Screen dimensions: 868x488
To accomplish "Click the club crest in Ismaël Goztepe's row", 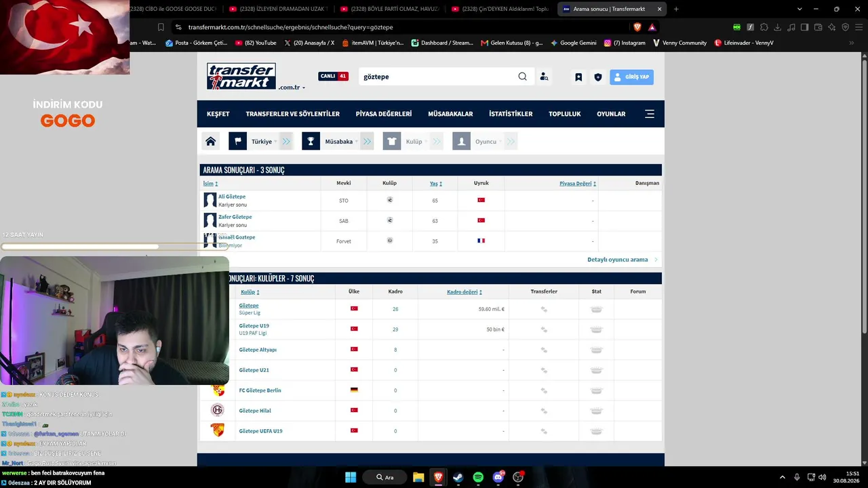I will click(x=390, y=241).
